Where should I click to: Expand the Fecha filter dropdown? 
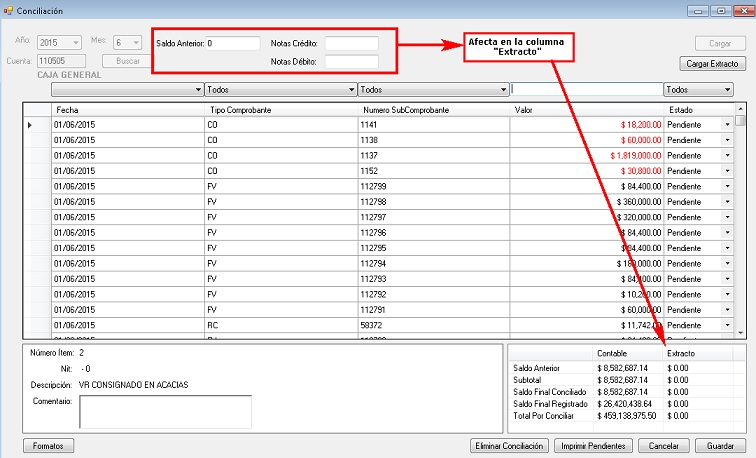pos(127,89)
